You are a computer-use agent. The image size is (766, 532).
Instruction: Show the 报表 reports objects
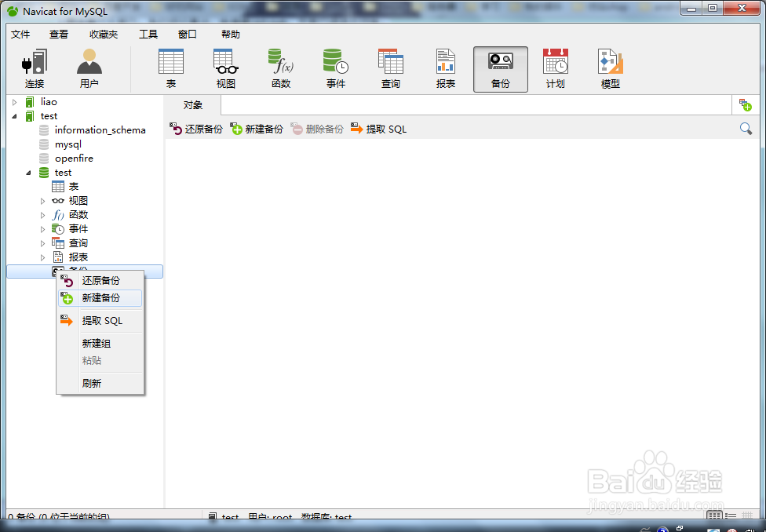coord(446,69)
